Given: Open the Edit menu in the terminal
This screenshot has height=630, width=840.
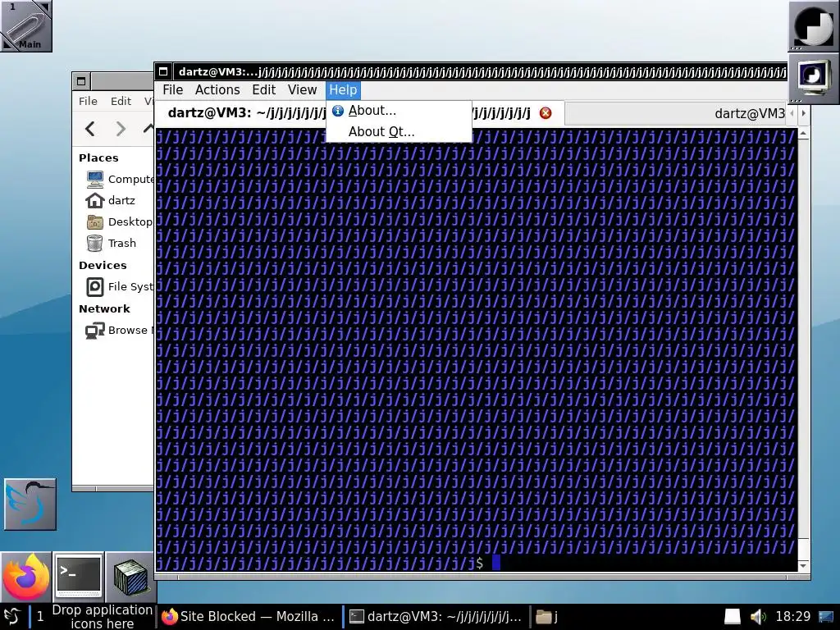Looking at the screenshot, I should pos(263,90).
